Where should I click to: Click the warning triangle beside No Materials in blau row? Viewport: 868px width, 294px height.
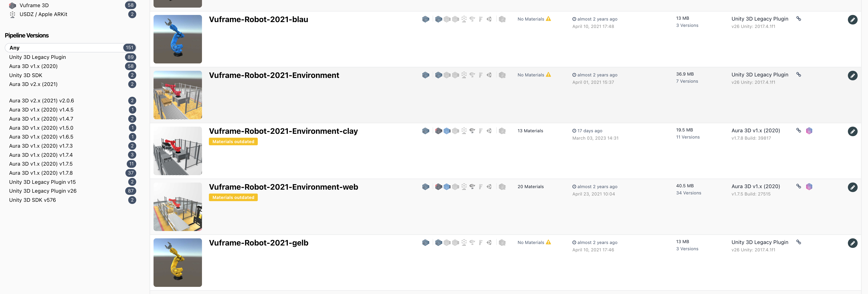549,19
